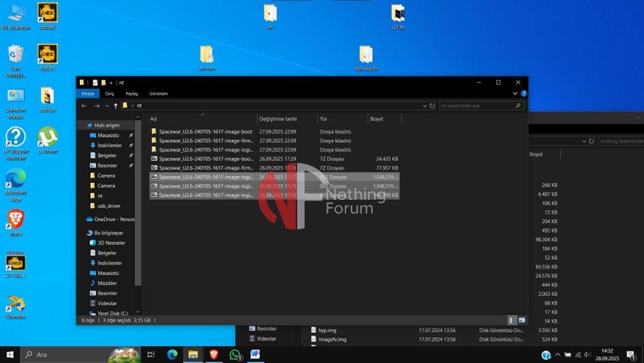Open the Dosya menu tab
This screenshot has width=644, height=363.
tap(88, 93)
